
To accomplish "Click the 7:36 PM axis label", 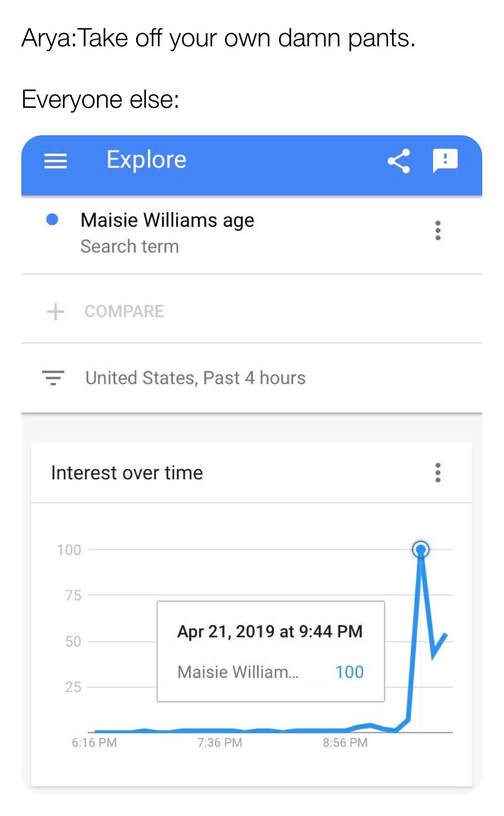I will [220, 742].
